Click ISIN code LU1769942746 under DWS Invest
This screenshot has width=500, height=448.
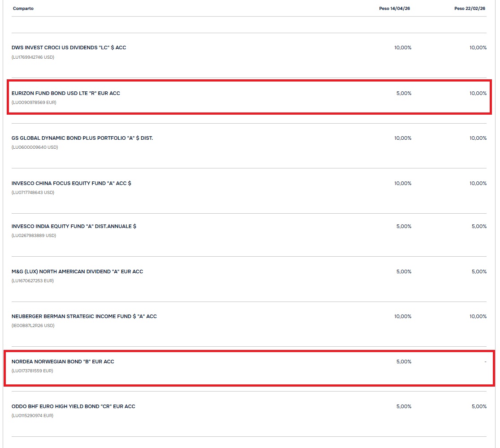point(33,57)
